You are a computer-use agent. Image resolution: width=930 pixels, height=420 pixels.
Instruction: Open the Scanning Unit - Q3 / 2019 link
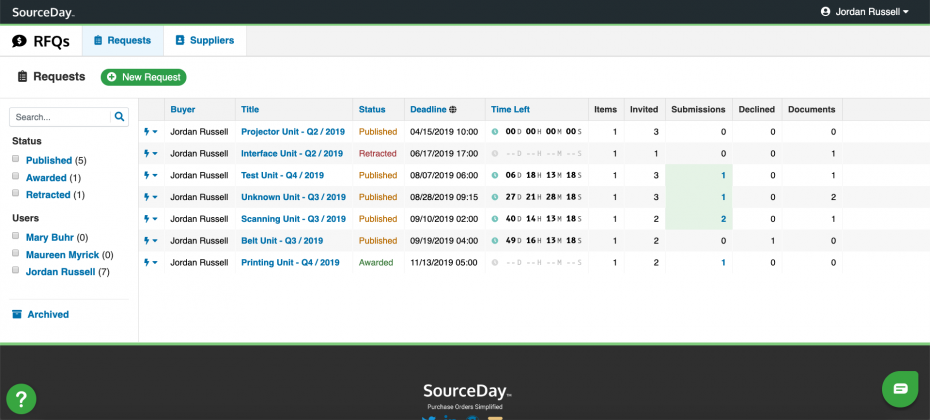tap(293, 219)
